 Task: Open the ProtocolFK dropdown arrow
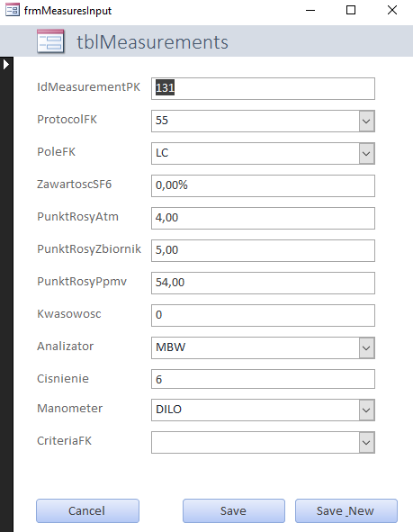(x=366, y=122)
